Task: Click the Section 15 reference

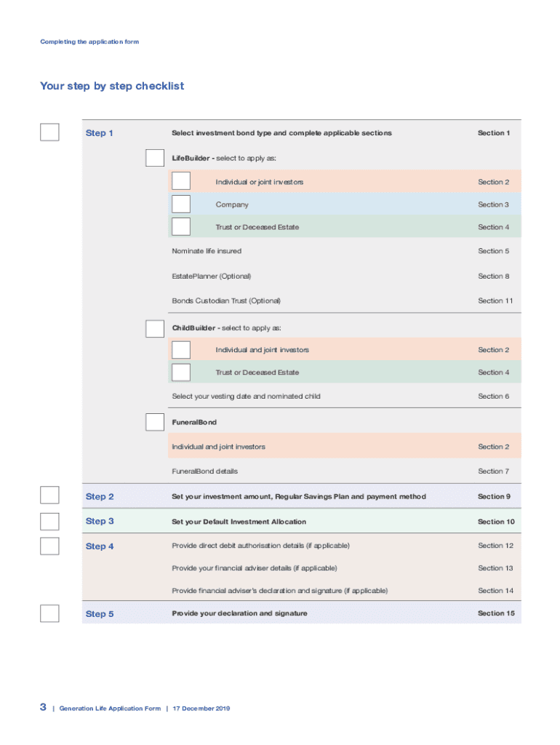Action: [495, 613]
